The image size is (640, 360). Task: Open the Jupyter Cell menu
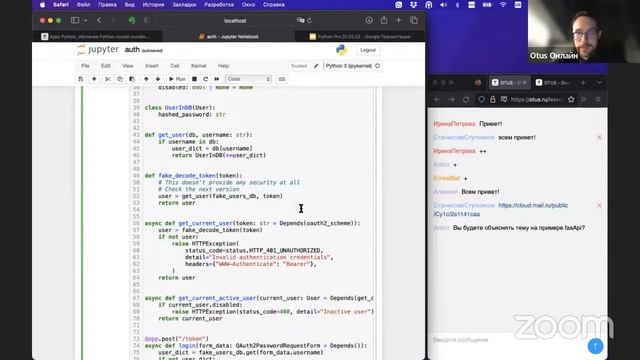coord(175,66)
